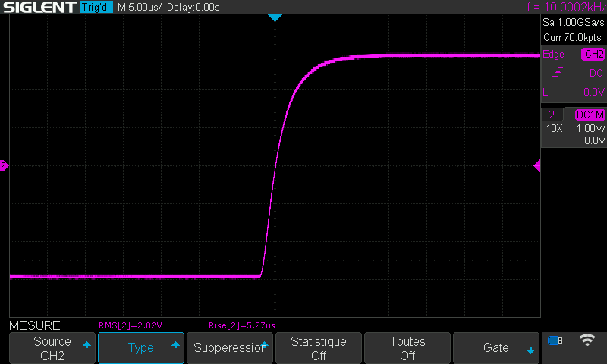Click the trigger position marker at top
This screenshot has height=364, width=607.
pos(275,17)
